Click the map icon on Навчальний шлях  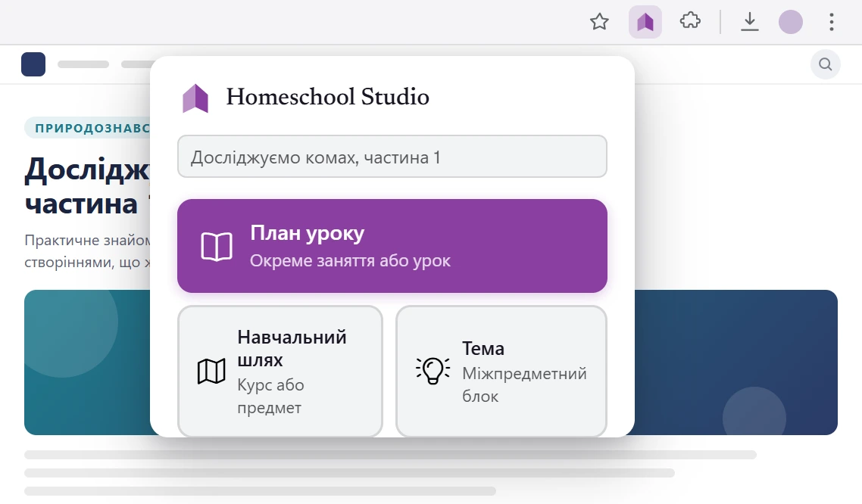click(x=211, y=372)
